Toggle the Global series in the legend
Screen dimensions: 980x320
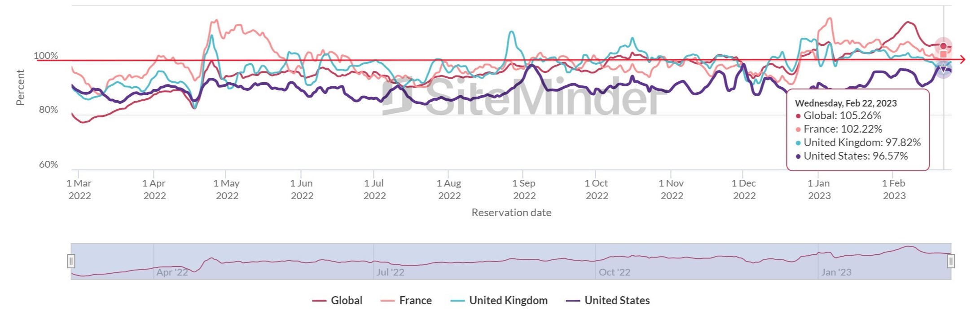click(x=346, y=301)
